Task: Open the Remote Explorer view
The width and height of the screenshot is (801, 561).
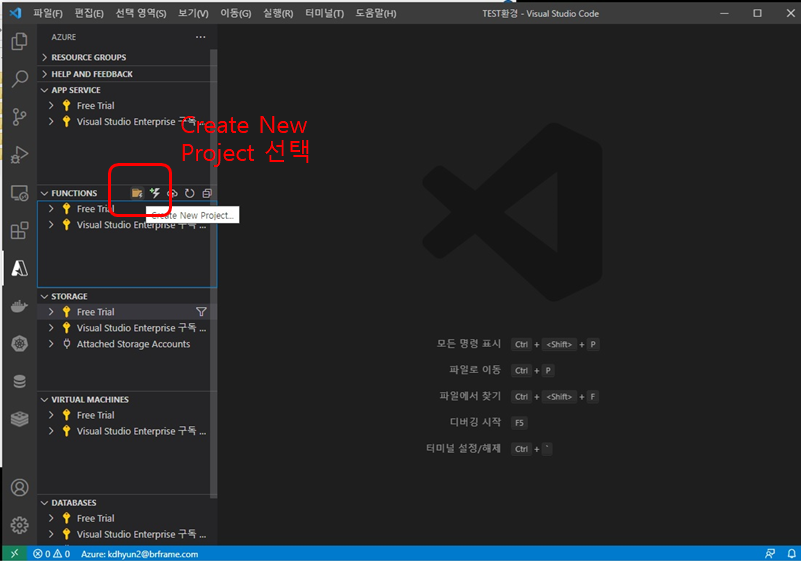Action: coord(19,193)
